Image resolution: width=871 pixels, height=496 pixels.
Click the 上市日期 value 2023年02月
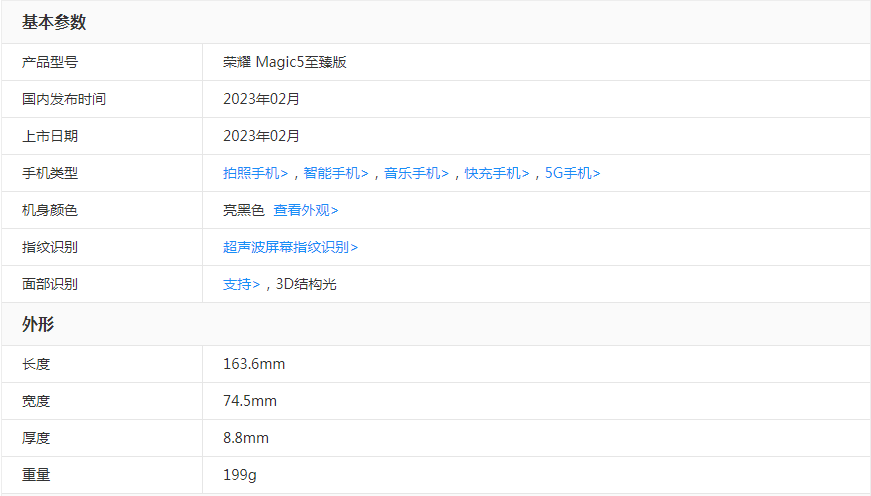click(262, 136)
